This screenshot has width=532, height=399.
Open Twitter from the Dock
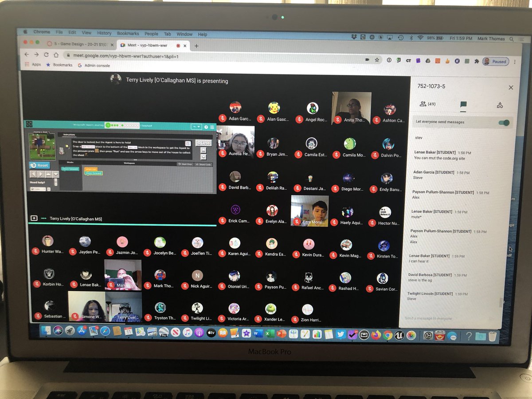340,334
